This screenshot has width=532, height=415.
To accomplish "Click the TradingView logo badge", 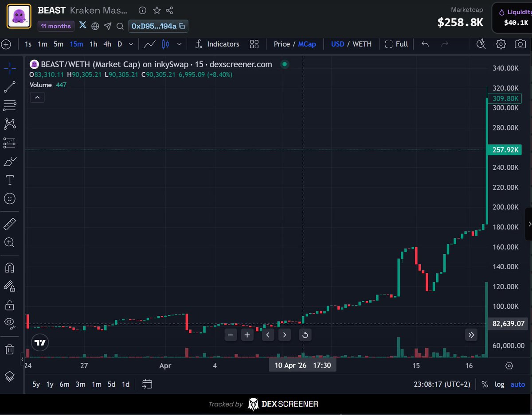I will [x=40, y=342].
